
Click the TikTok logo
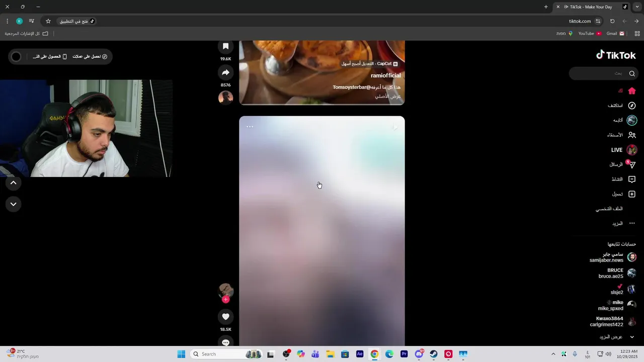pos(616,55)
